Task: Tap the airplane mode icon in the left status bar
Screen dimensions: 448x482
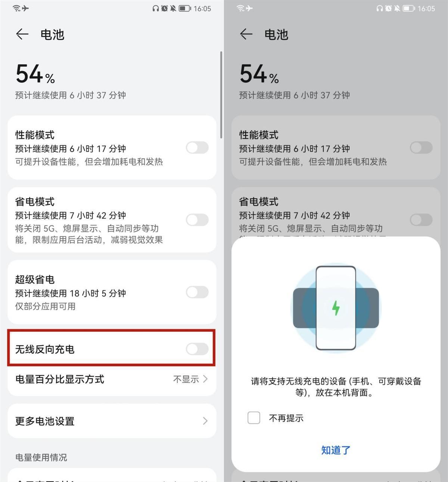Action: pos(25,8)
